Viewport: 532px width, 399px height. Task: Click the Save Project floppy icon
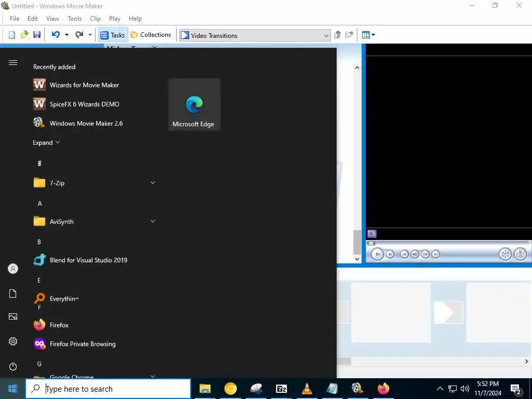[37, 35]
